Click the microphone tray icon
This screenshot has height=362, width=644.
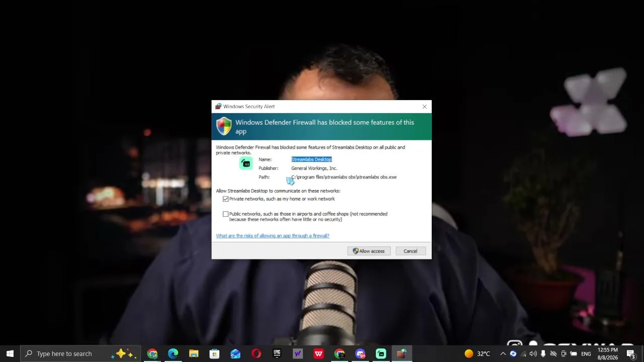543,353
